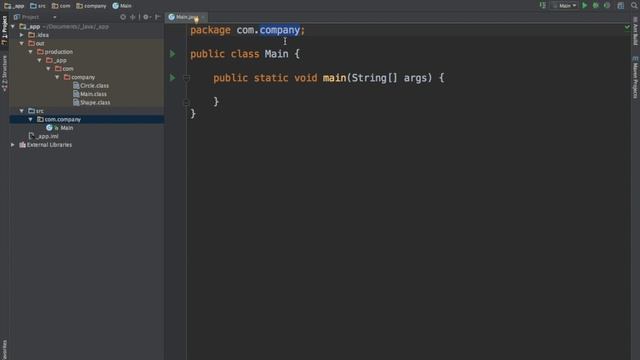Select the src folder row
The height and width of the screenshot is (360, 640).
pyautogui.click(x=87, y=111)
